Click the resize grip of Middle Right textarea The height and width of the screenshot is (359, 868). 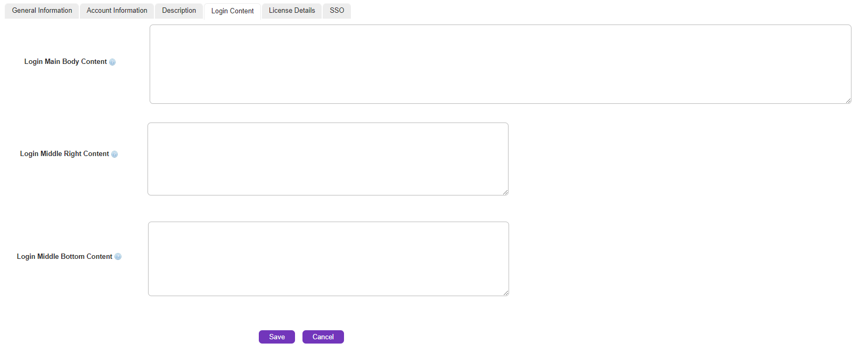point(505,192)
